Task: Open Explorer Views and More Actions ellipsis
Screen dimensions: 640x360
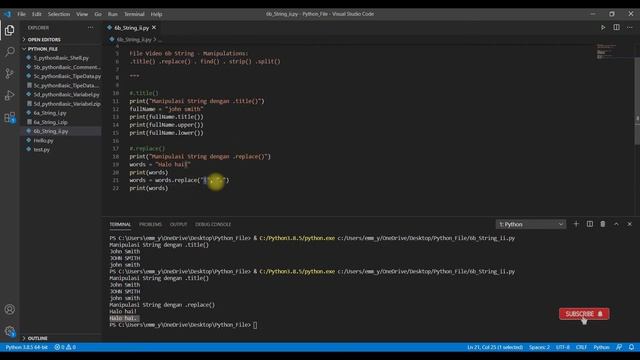Action: [91, 27]
